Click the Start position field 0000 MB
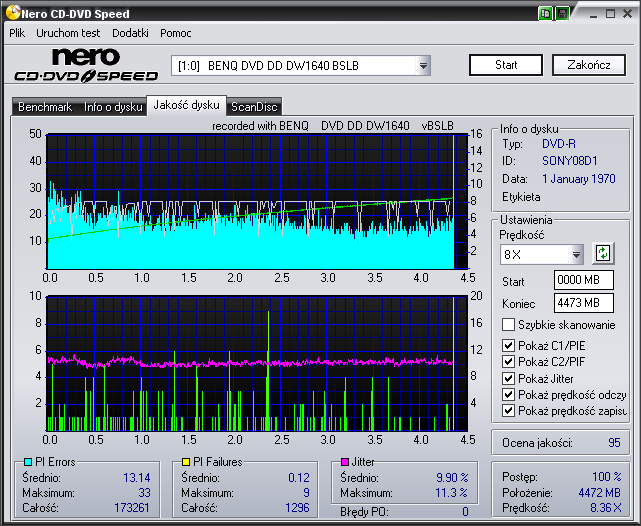 (x=583, y=280)
